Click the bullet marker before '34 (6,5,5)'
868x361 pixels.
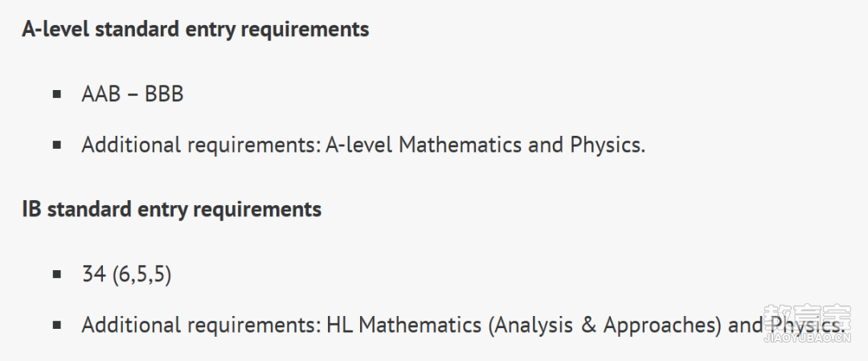[x=57, y=273]
